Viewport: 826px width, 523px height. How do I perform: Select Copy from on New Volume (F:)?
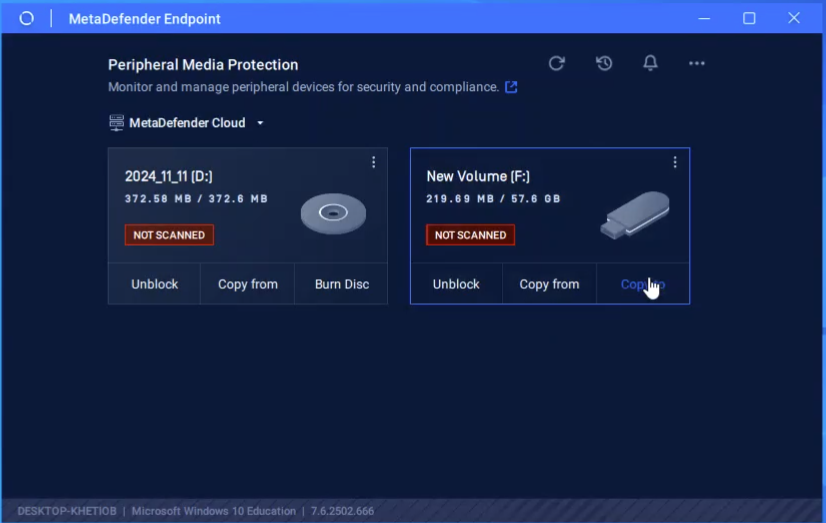click(x=549, y=284)
